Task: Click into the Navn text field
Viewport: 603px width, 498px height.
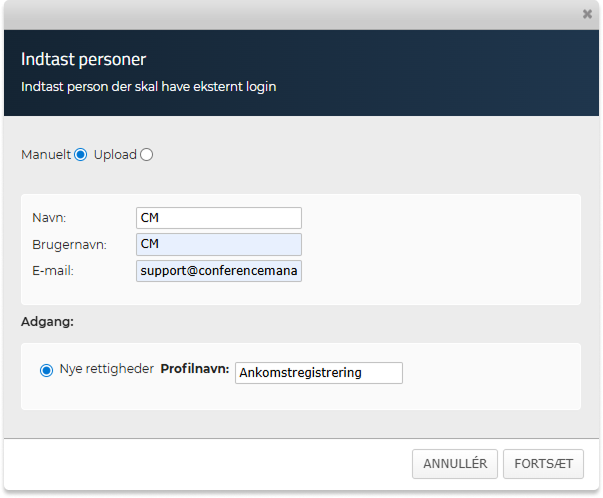Action: [x=218, y=218]
